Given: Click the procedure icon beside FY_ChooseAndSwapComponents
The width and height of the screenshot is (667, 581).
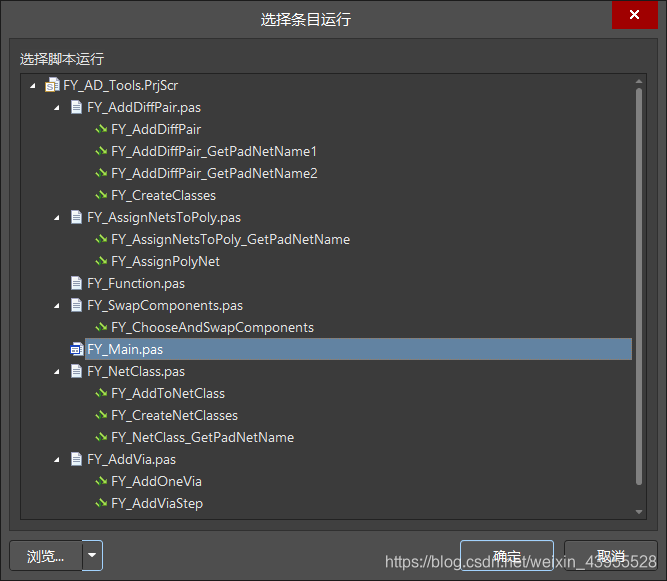Looking at the screenshot, I should [x=100, y=328].
